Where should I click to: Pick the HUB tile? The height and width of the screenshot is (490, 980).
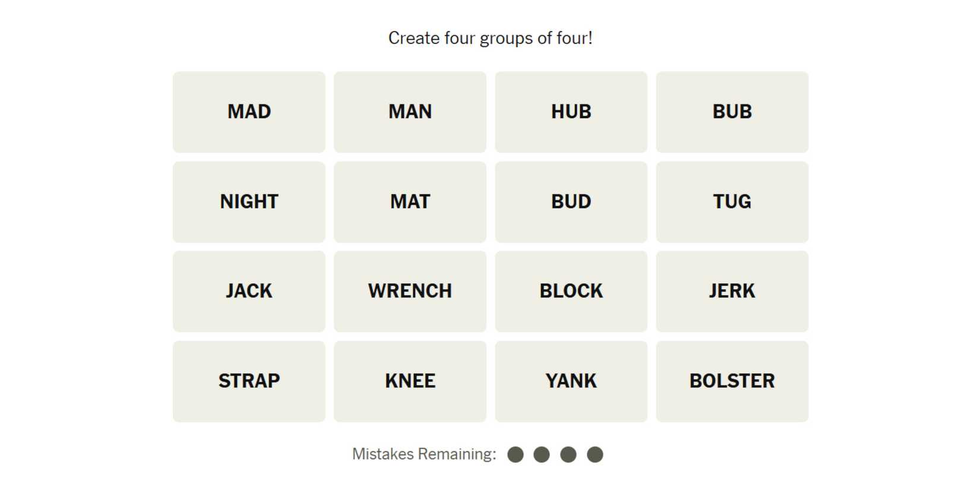click(x=571, y=112)
